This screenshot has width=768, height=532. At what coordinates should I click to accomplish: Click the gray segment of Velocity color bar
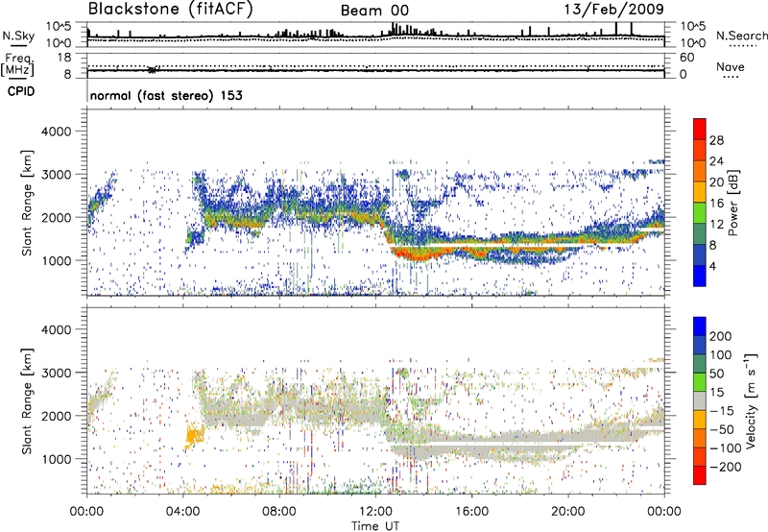(700, 401)
